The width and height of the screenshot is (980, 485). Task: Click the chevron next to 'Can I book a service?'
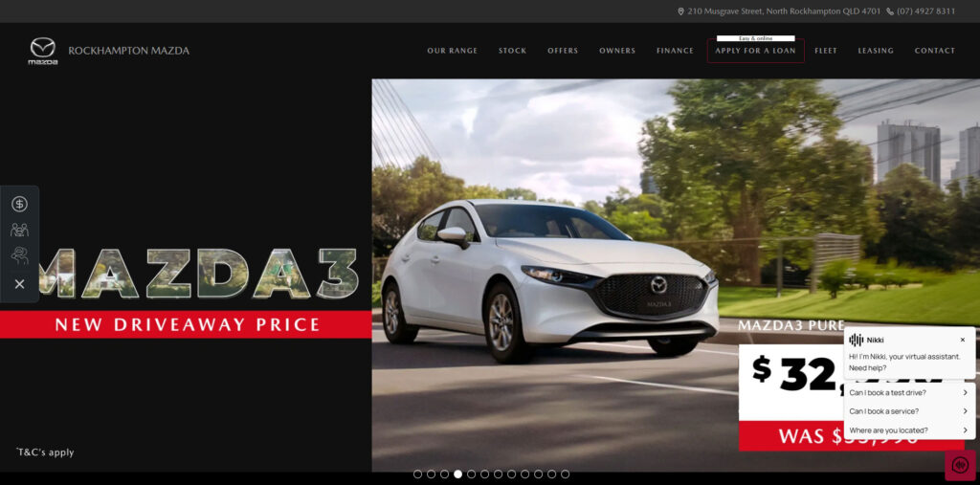click(965, 411)
